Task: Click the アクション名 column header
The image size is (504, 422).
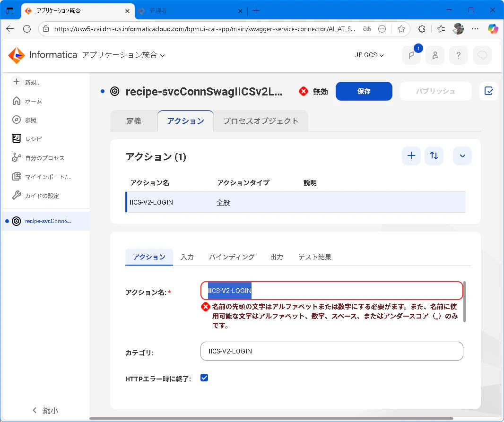Action: (x=149, y=183)
